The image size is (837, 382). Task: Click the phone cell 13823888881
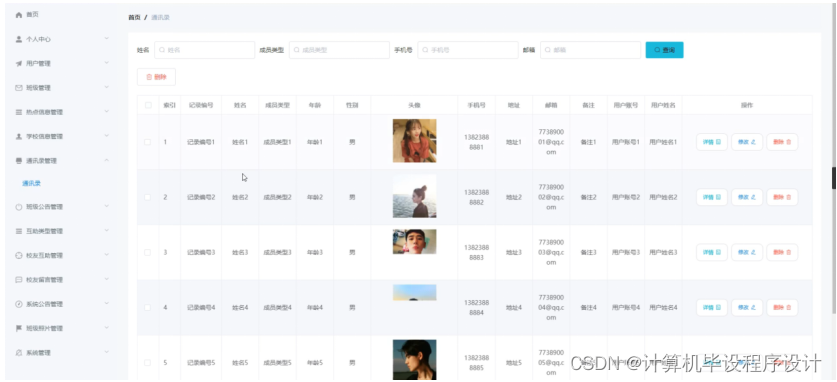click(476, 142)
